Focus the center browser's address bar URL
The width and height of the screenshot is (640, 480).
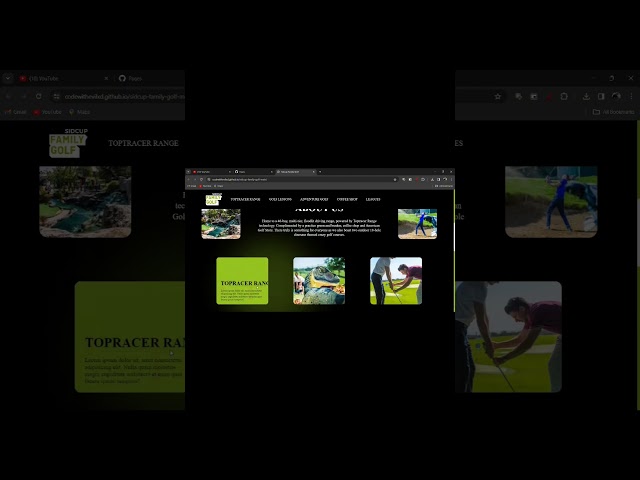(x=239, y=180)
